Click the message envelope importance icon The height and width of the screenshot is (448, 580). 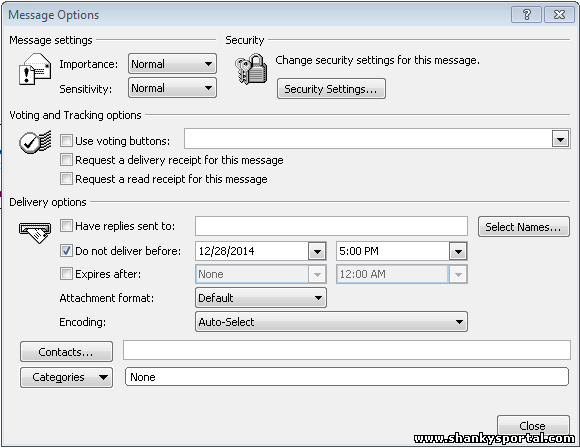[35, 69]
